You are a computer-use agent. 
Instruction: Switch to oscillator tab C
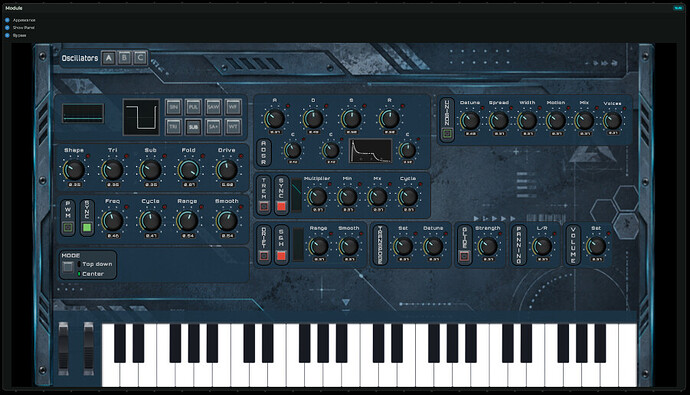[x=140, y=58]
